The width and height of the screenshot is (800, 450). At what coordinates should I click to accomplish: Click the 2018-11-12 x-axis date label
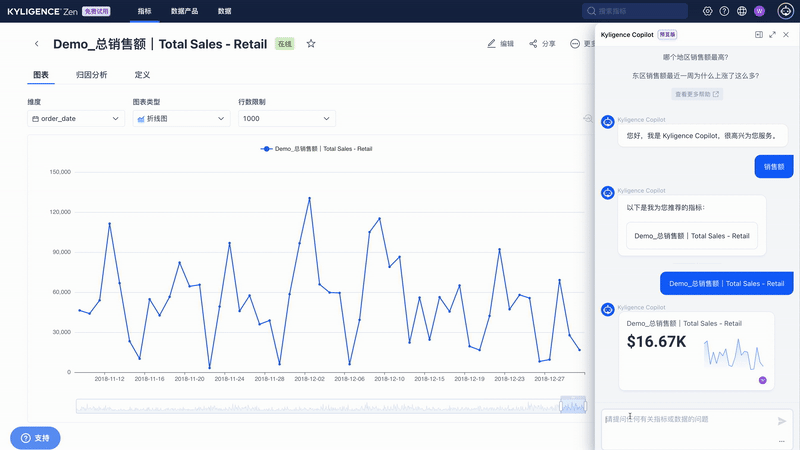click(109, 379)
